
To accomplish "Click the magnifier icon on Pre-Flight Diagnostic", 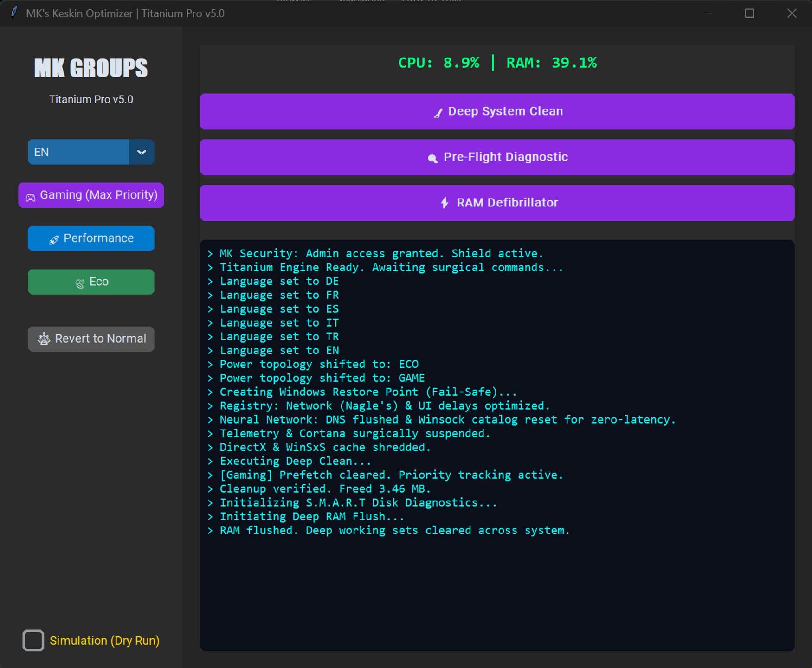I will (432, 158).
